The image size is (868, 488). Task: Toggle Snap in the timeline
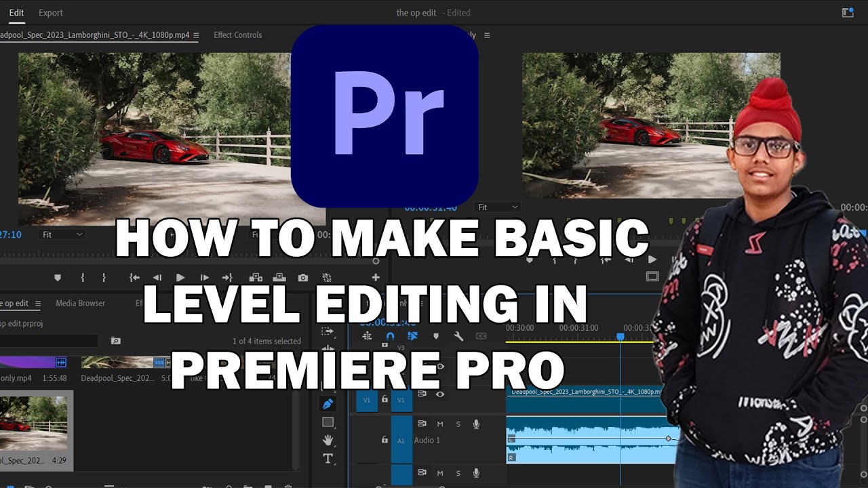tap(390, 335)
